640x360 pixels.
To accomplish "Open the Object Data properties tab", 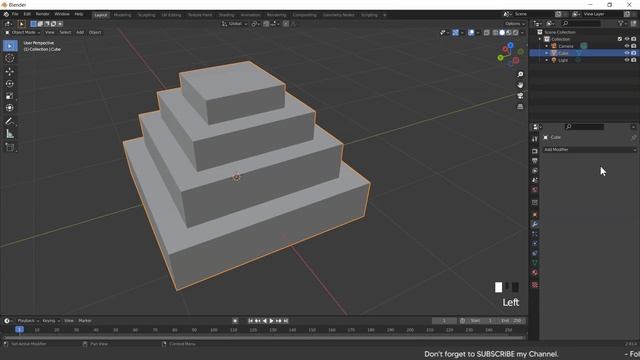I will coord(535,263).
